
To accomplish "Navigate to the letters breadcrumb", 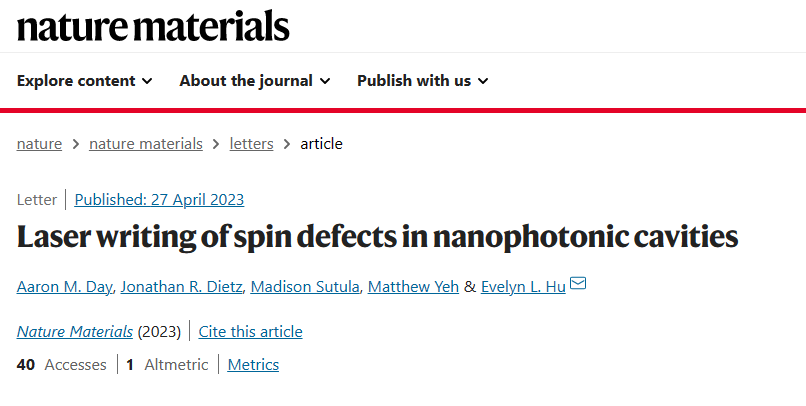I will point(251,144).
